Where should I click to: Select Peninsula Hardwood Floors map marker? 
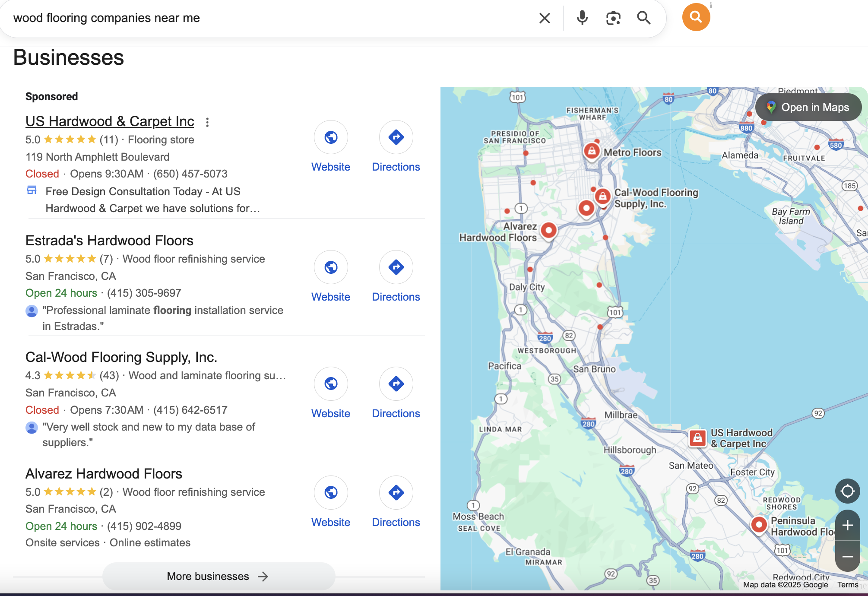coord(759,525)
